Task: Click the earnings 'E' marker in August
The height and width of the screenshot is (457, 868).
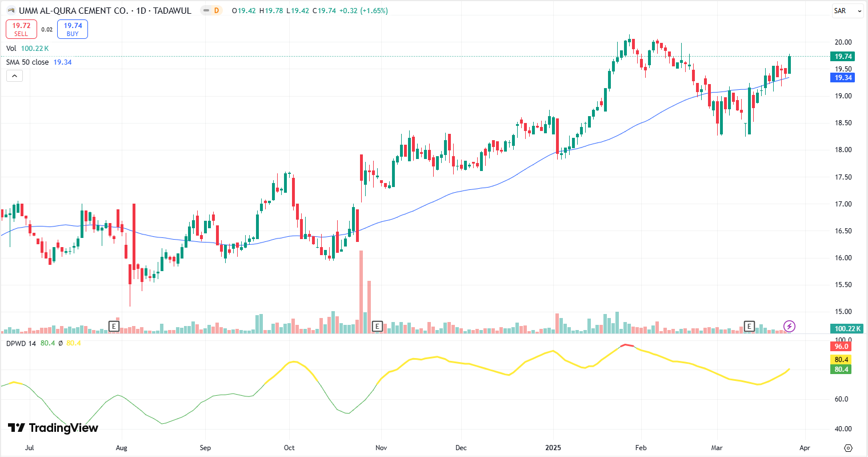Action: point(114,327)
